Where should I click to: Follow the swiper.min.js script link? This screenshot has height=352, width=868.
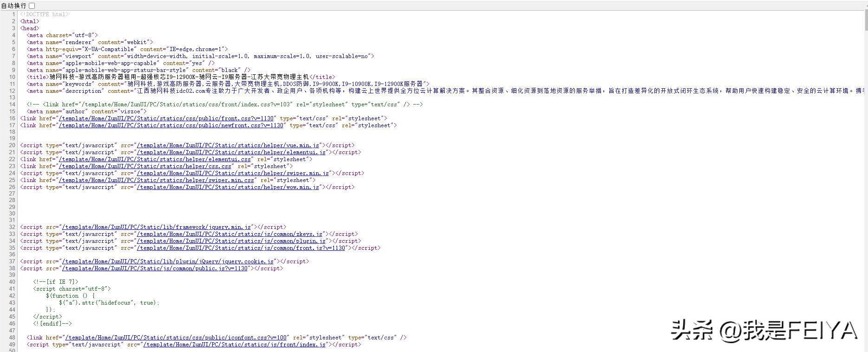click(233, 173)
